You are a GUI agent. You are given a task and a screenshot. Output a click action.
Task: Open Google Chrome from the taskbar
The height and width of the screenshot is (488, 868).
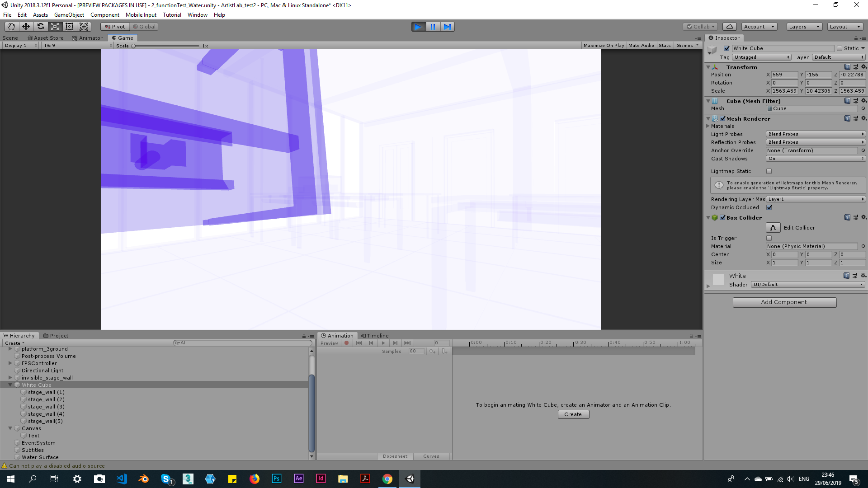(x=387, y=479)
